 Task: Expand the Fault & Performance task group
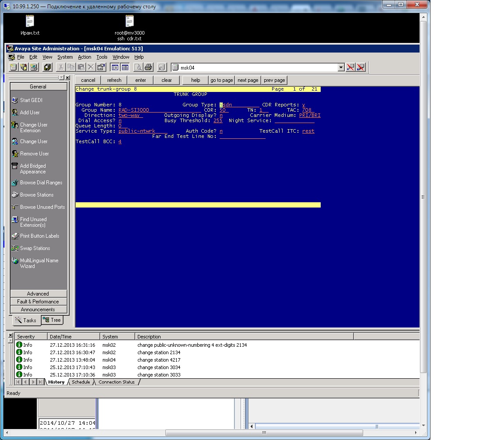coord(38,302)
